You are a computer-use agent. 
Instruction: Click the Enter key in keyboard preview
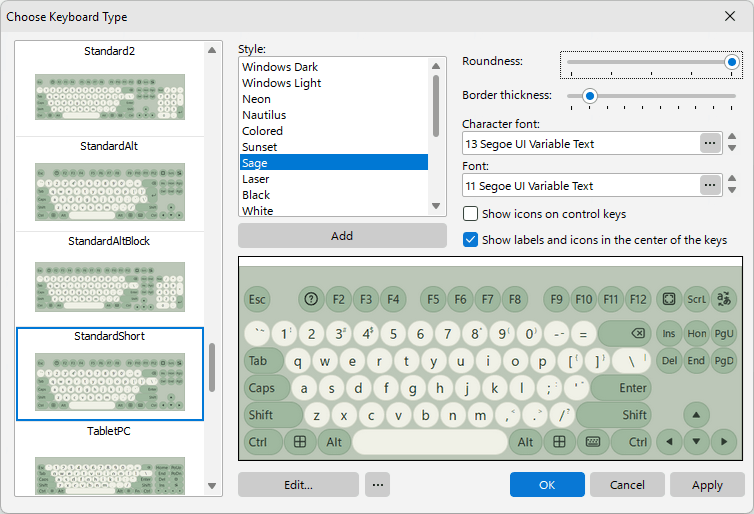(x=622, y=388)
